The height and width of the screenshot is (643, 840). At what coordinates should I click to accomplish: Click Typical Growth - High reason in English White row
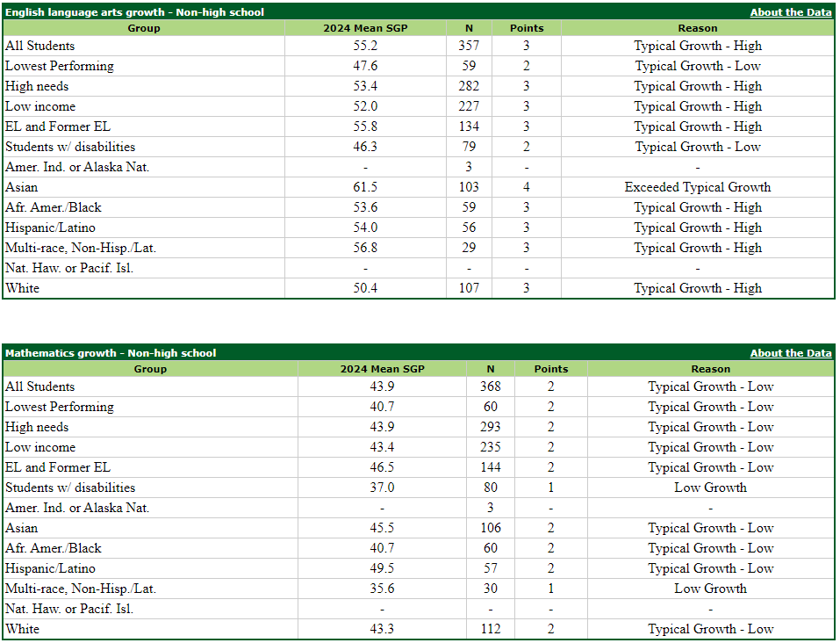[698, 288]
